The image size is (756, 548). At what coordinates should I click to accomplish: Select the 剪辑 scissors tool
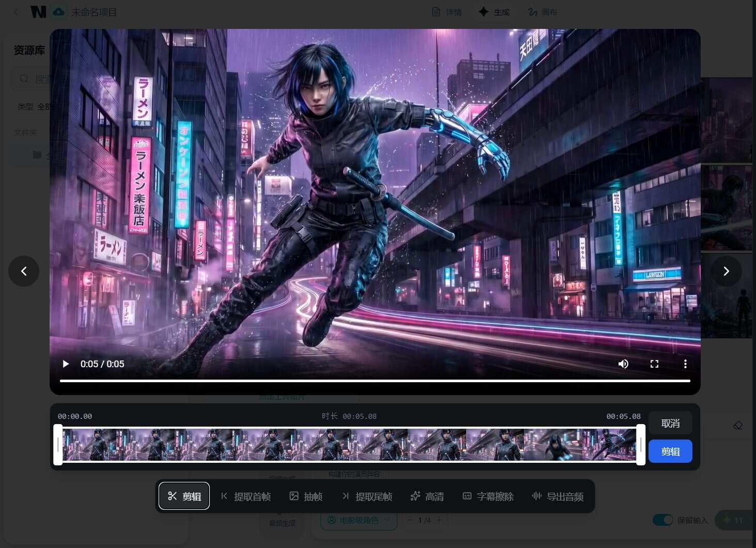[184, 496]
